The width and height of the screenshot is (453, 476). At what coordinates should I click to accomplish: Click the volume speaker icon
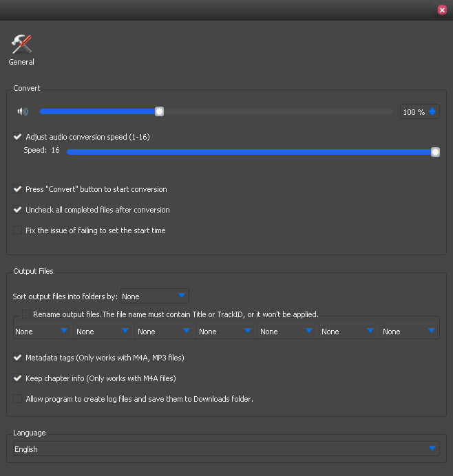pos(23,111)
